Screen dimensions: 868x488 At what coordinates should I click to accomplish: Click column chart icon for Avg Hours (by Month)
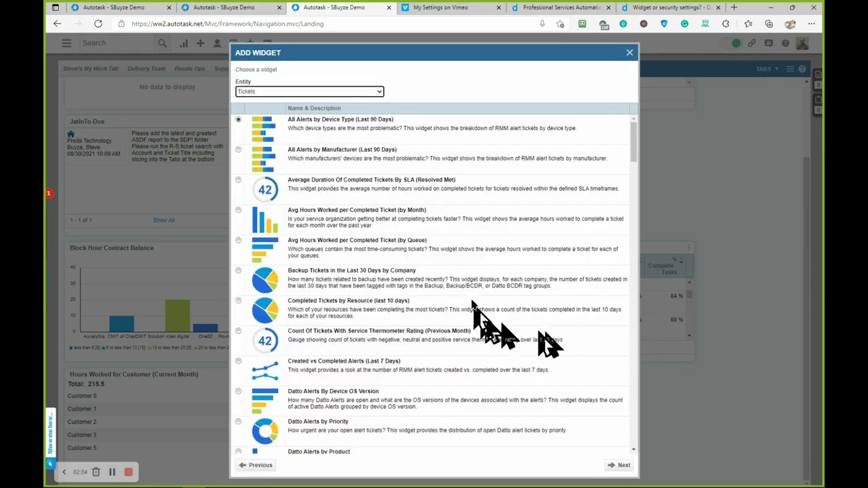click(264, 220)
